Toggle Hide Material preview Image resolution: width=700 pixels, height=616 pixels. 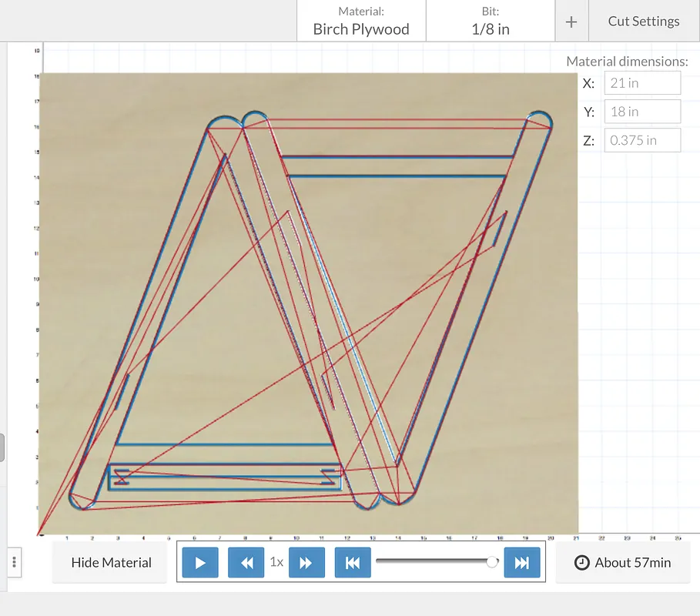click(111, 563)
